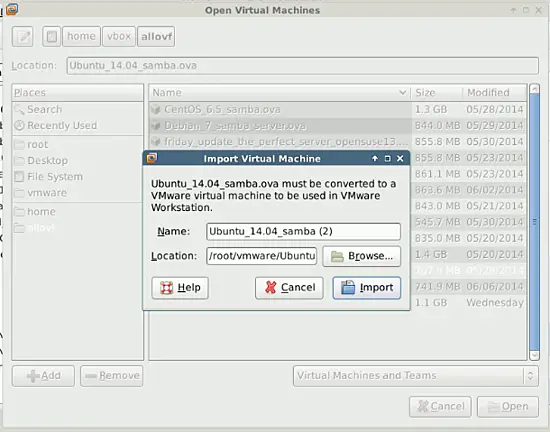Click the import dialog Location path field
Viewport: 550px width, 432px height.
click(x=262, y=256)
